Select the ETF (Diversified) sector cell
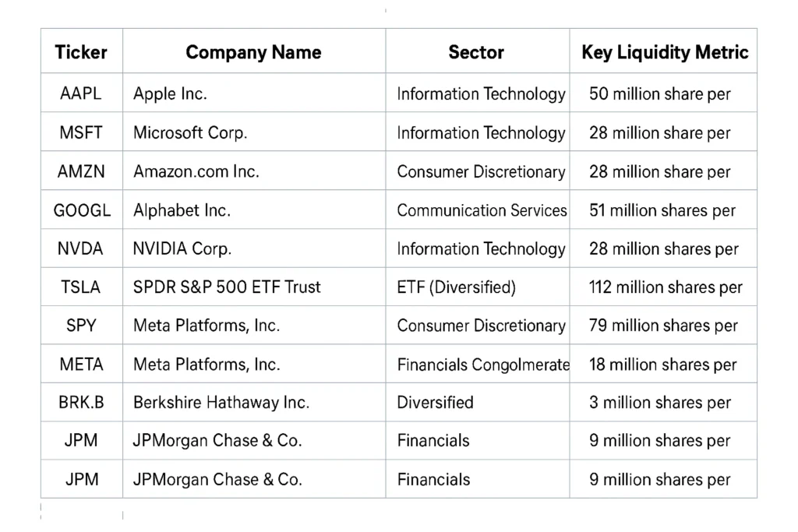This screenshot has height=532, width=798. [456, 287]
